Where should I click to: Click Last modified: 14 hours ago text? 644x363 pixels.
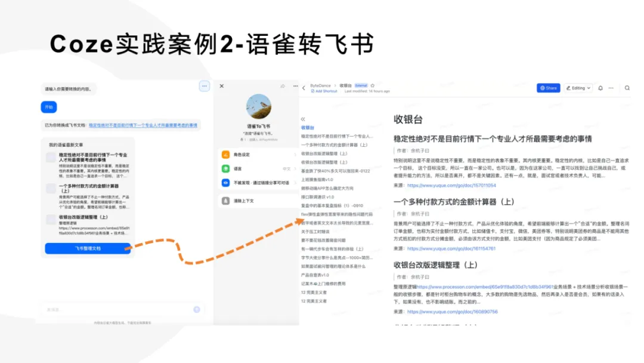(x=367, y=91)
